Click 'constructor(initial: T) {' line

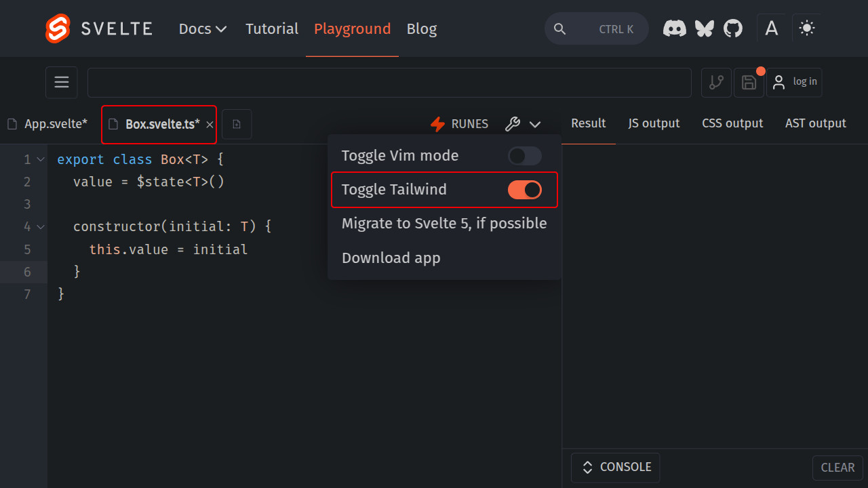(172, 227)
